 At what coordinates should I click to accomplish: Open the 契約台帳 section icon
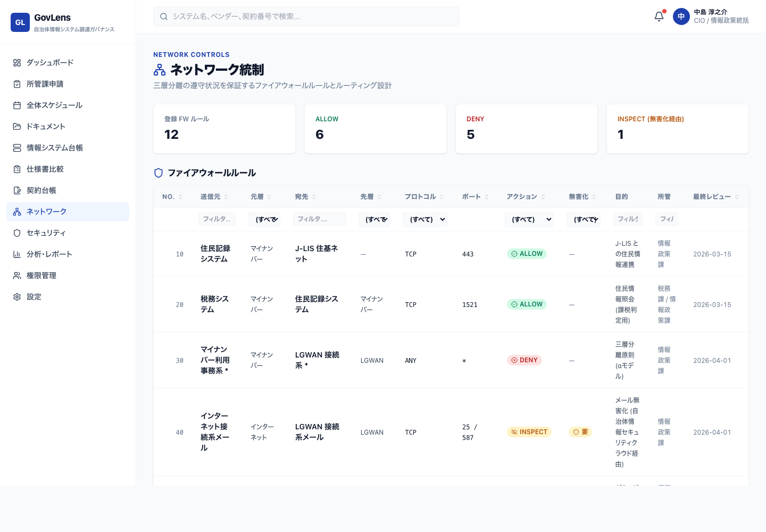pos(17,190)
